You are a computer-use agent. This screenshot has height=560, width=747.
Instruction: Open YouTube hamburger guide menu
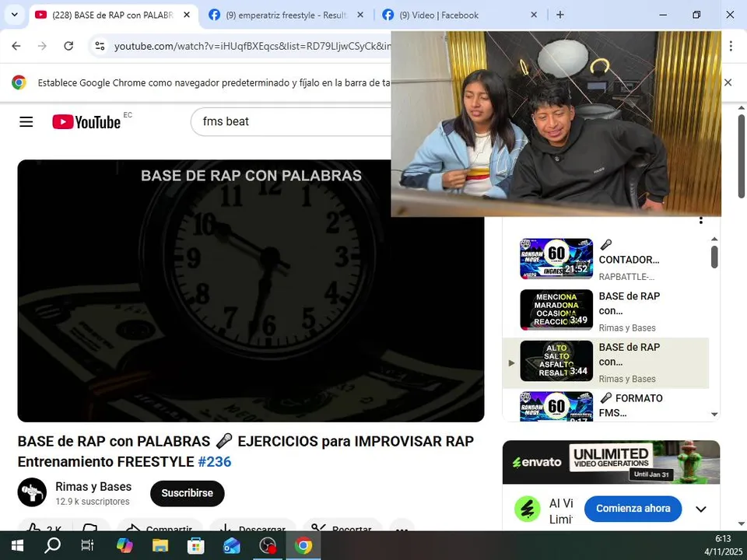tap(26, 122)
